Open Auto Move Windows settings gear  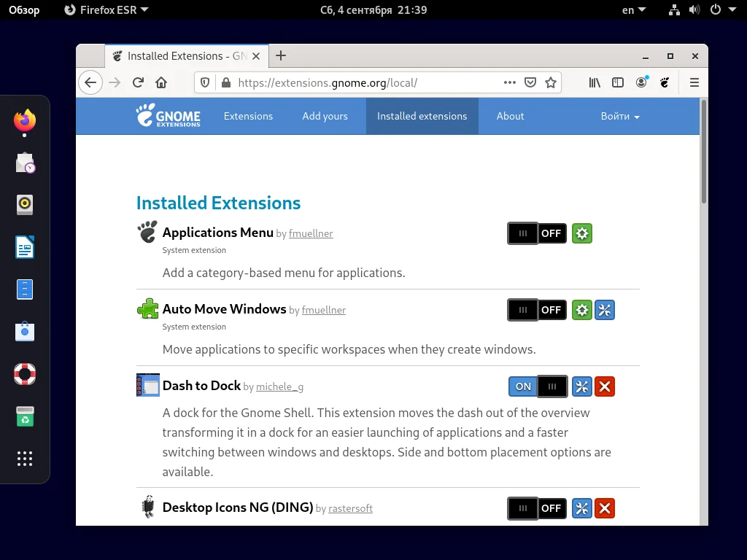click(581, 310)
